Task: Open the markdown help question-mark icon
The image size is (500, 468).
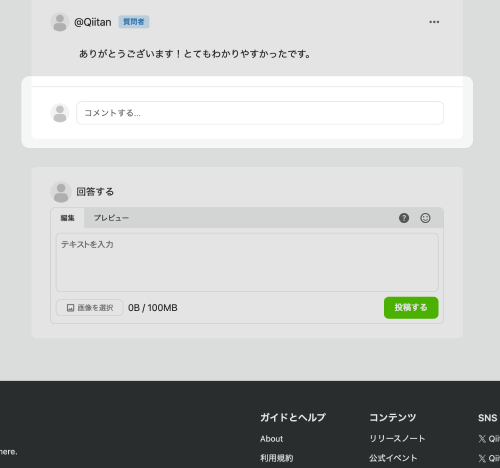Action: [404, 218]
